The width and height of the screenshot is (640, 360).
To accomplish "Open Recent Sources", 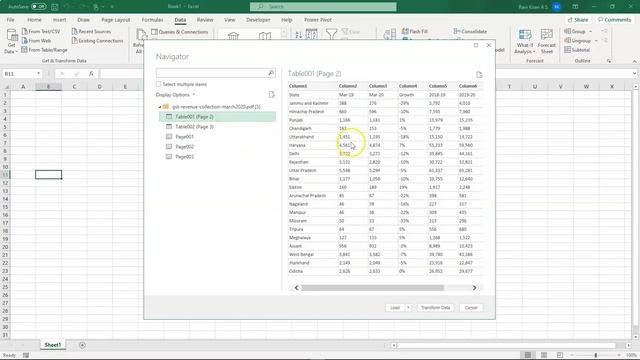I will point(91,31).
